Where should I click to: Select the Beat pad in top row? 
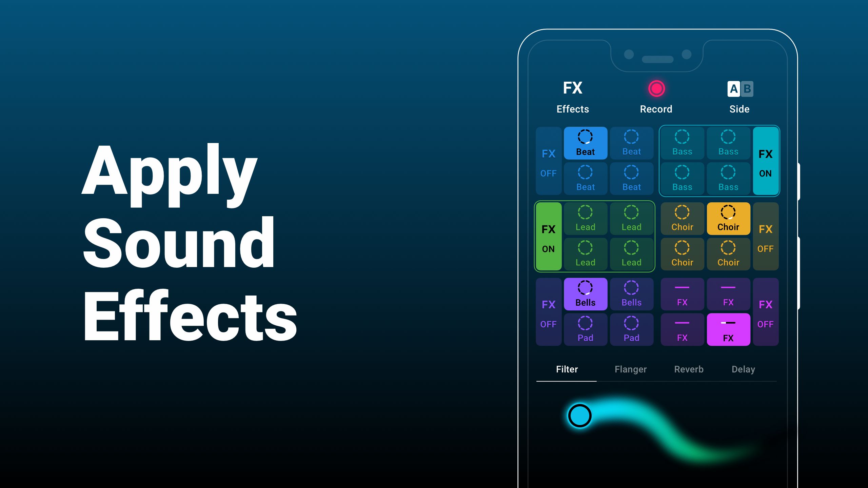[x=584, y=143]
